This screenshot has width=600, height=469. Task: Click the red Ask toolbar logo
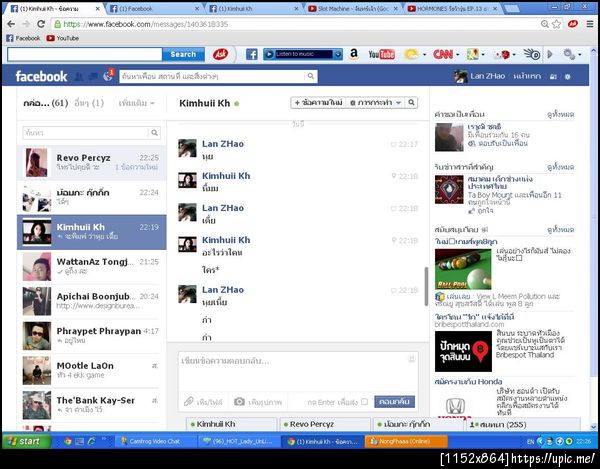coord(220,54)
